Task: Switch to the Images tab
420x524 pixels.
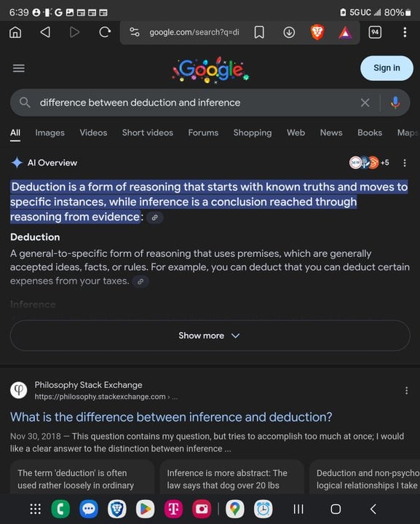Action: tap(49, 132)
